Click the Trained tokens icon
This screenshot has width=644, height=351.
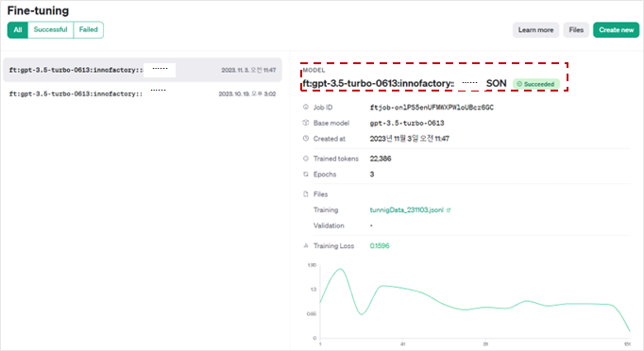pyautogui.click(x=306, y=159)
